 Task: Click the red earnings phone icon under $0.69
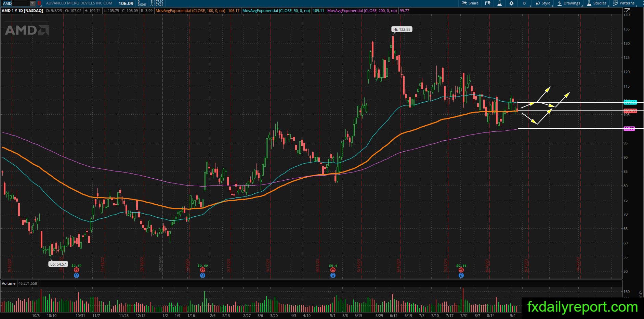[x=202, y=270]
